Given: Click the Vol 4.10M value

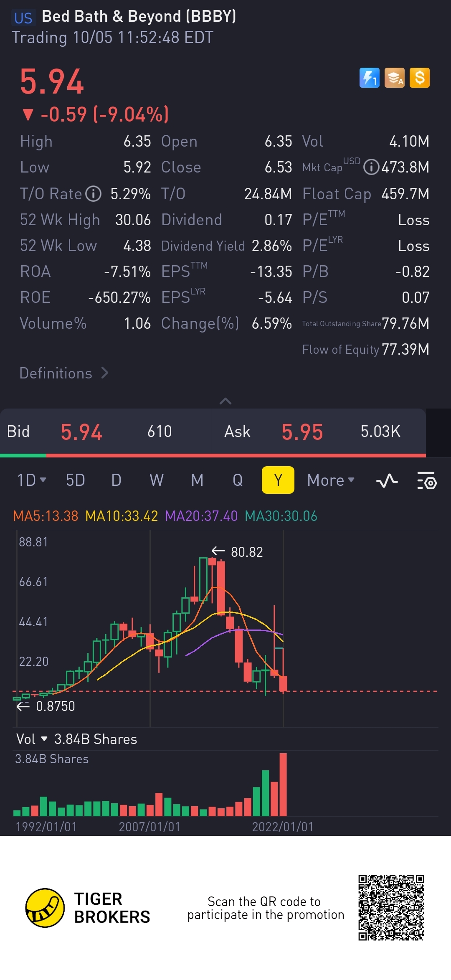Looking at the screenshot, I should click(409, 141).
